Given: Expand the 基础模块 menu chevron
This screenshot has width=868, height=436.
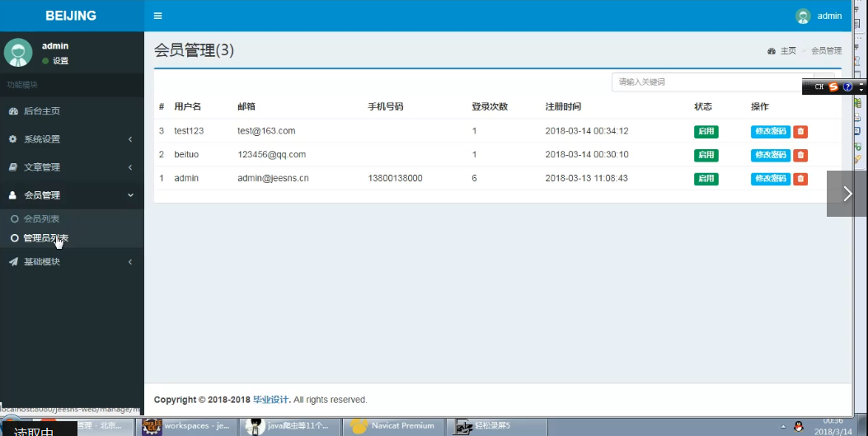Looking at the screenshot, I should tap(130, 262).
